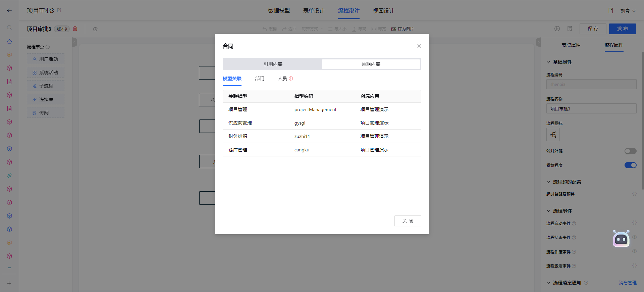Open the document search icon beside 保存
This screenshot has height=292, width=644.
point(570,29)
